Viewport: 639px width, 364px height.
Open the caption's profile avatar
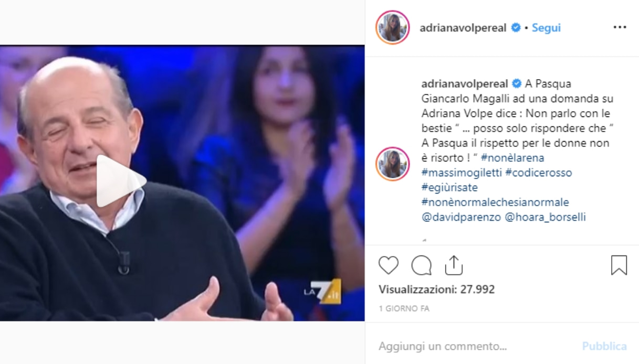point(393,164)
